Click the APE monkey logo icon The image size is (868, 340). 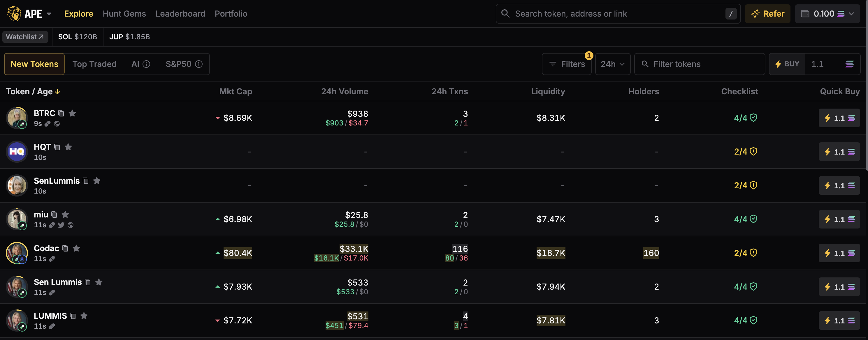pyautogui.click(x=14, y=13)
